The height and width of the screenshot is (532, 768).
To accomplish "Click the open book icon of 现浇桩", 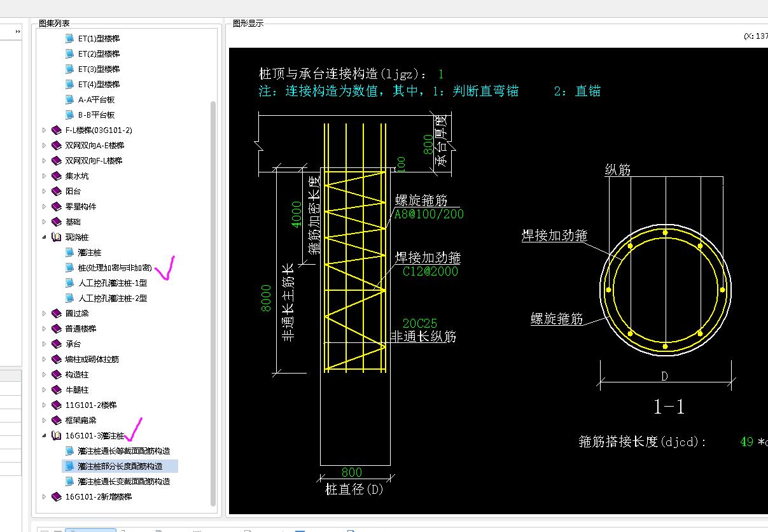I will click(57, 237).
